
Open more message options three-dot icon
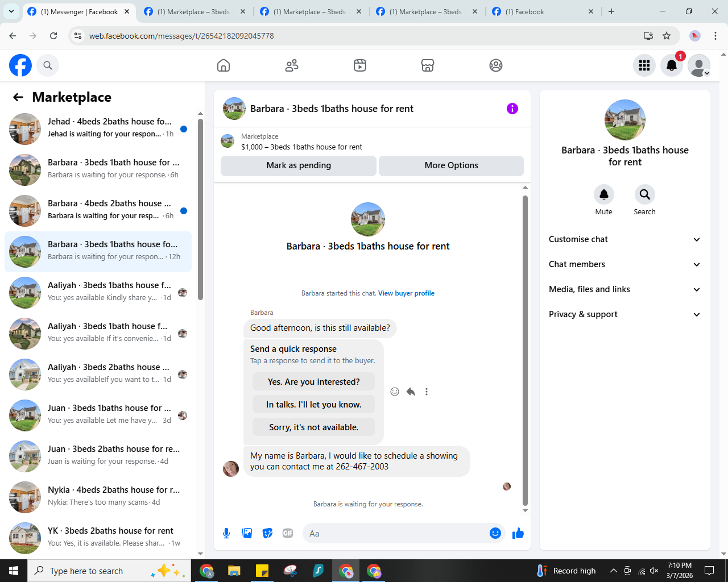click(x=427, y=392)
